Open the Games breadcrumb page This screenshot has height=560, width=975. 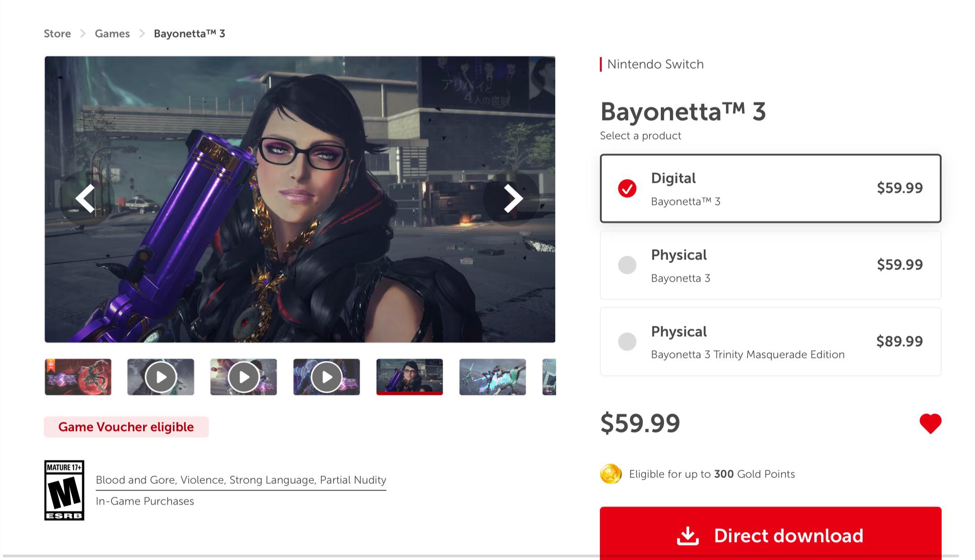pyautogui.click(x=111, y=33)
